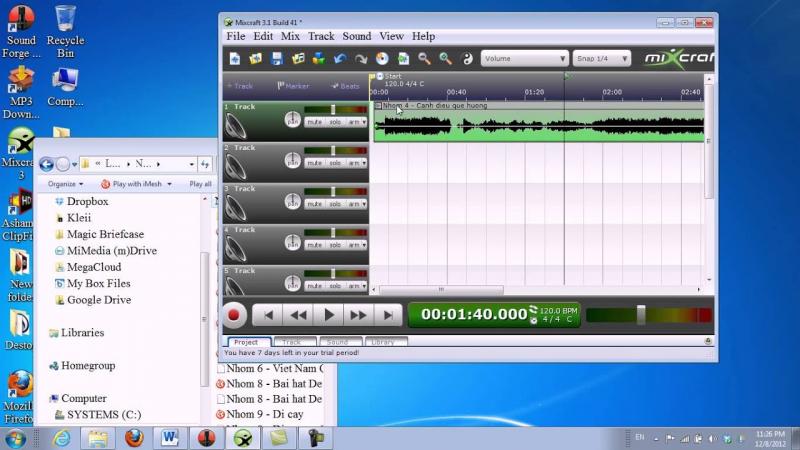The height and width of the screenshot is (450, 800).
Task: Mute Track 1
Action: (314, 122)
